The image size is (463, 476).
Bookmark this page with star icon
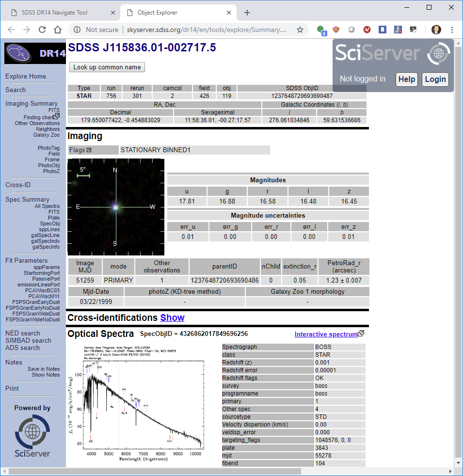[x=300, y=30]
